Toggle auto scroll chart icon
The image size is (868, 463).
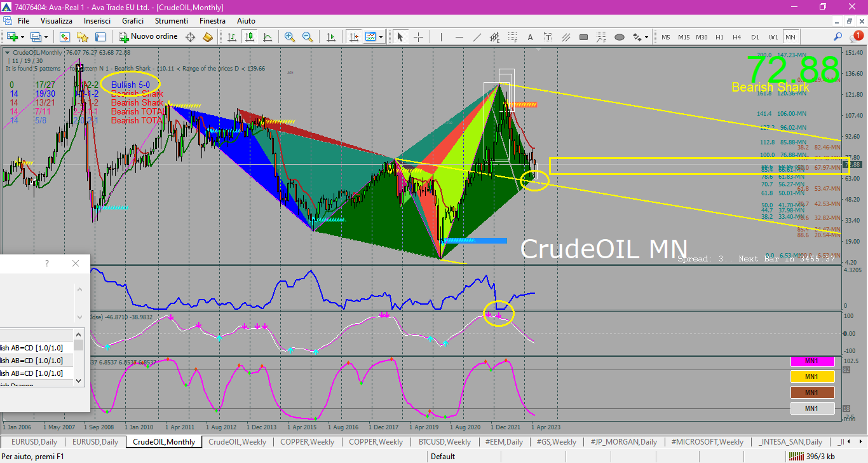tap(330, 37)
